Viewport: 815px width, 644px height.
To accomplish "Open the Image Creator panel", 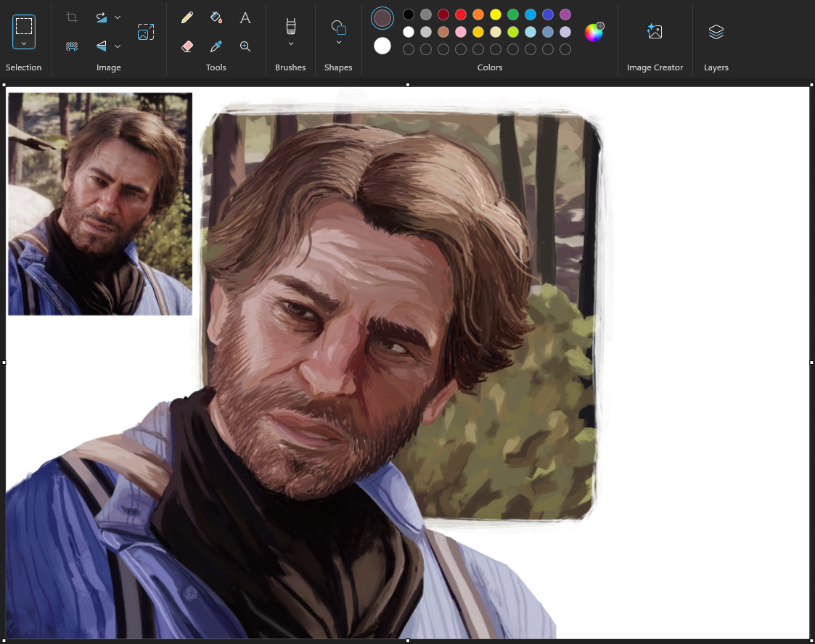I will (655, 32).
